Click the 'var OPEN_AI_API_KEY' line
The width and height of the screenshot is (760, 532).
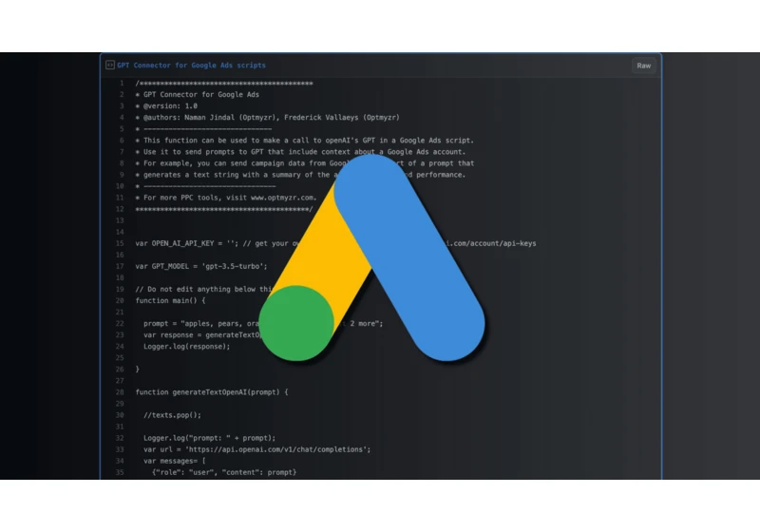pos(335,243)
